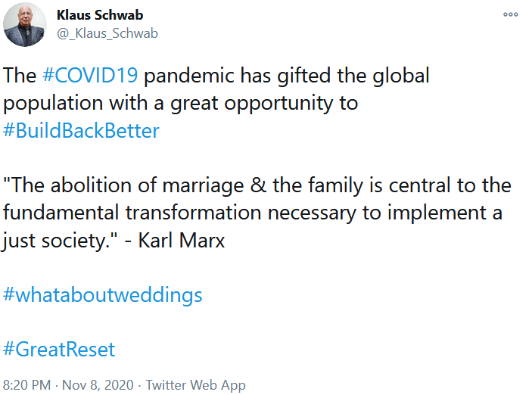This screenshot has width=532, height=395.
Task: Click the 8:20 PM time in the timestamp
Action: (x=26, y=384)
